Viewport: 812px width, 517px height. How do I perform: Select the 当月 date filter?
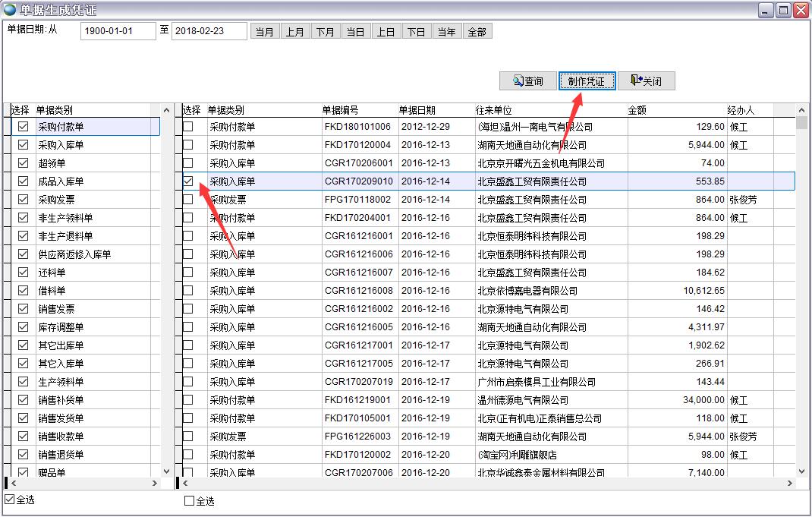[265, 32]
